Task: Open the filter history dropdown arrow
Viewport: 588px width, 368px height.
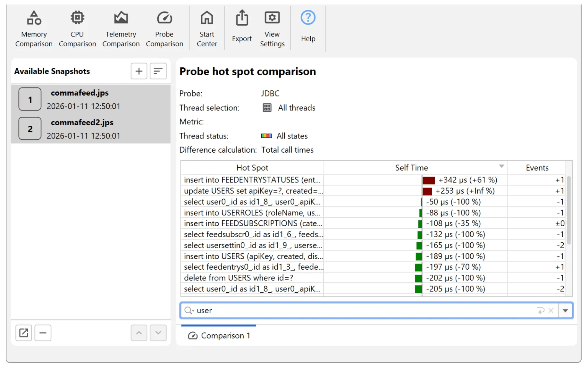Action: (565, 310)
